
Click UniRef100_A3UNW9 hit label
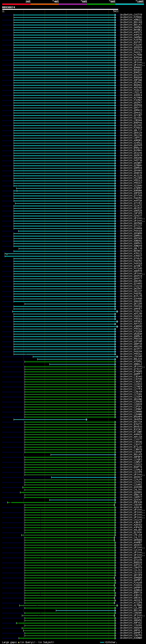point(131,638)
